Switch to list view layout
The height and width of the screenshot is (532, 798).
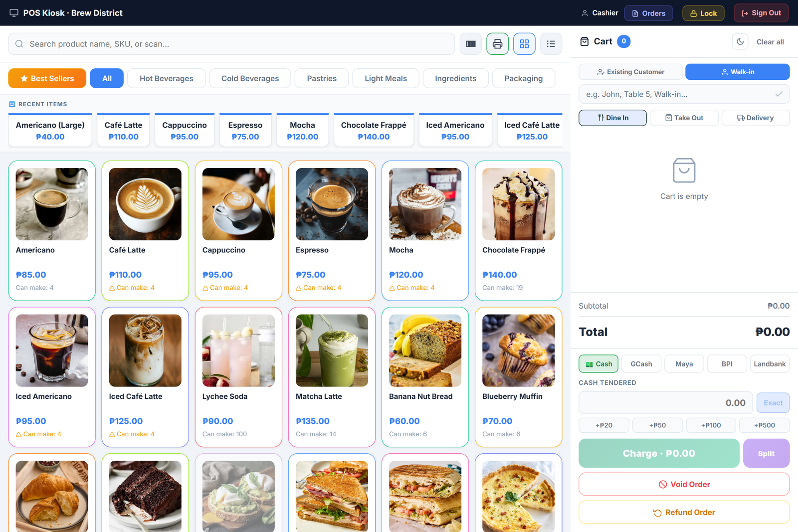[x=551, y=44]
